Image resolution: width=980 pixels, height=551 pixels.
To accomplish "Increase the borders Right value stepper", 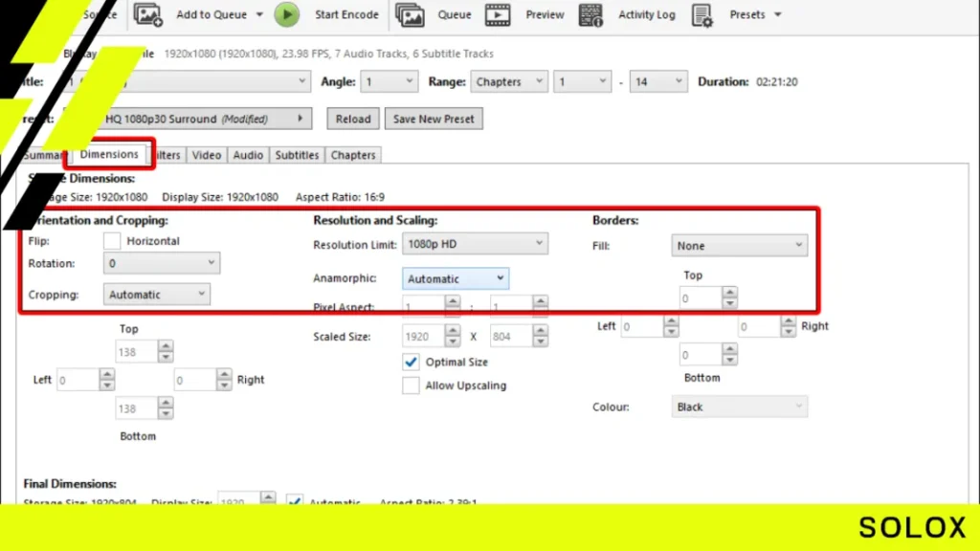I will [x=789, y=321].
